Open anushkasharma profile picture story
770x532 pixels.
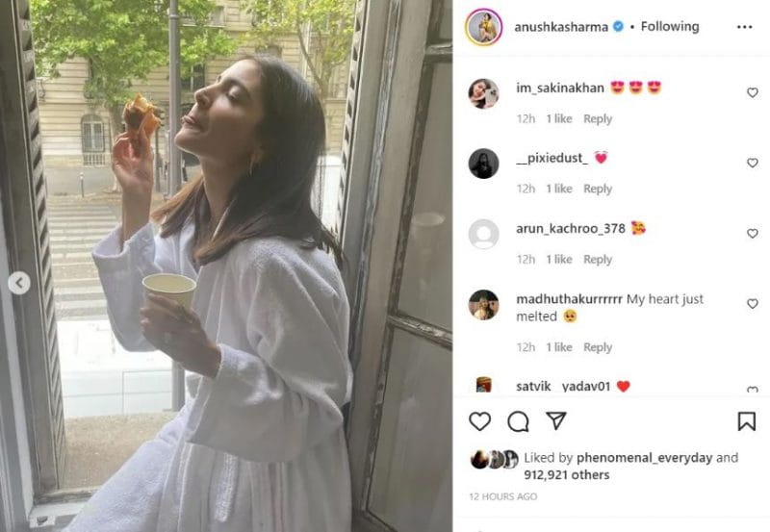click(x=484, y=27)
